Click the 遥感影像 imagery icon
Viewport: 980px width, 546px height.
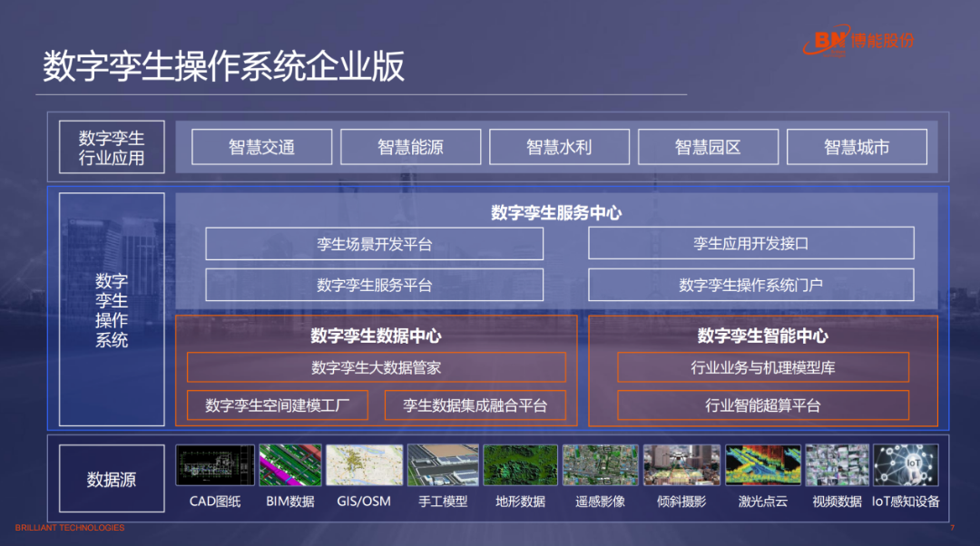(600, 463)
